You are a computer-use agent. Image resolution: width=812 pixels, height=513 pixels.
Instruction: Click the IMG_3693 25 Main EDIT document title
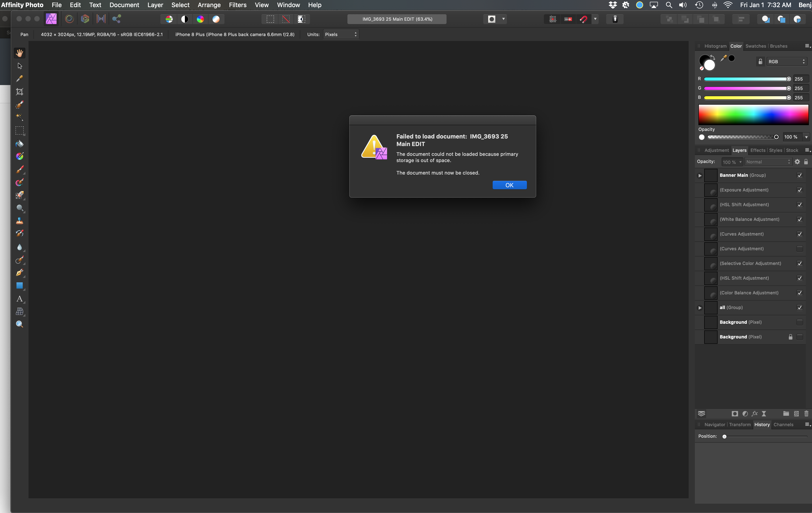pos(397,19)
